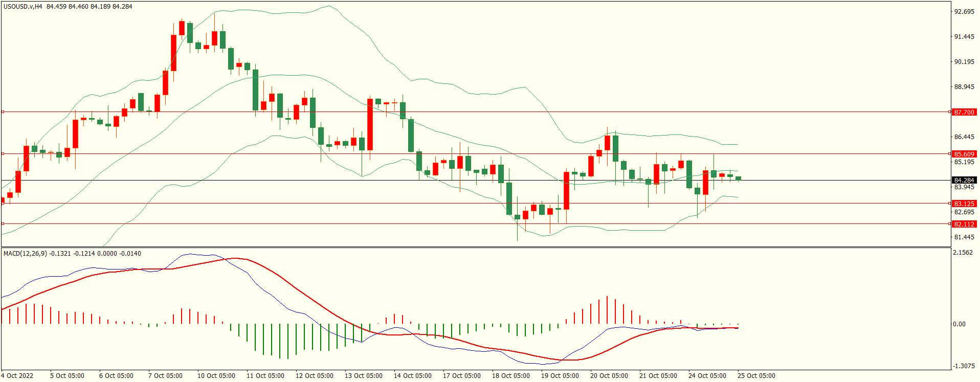Select the left anchor square of the 82.112 line
The width and height of the screenshot is (980, 382).
pos(3,223)
